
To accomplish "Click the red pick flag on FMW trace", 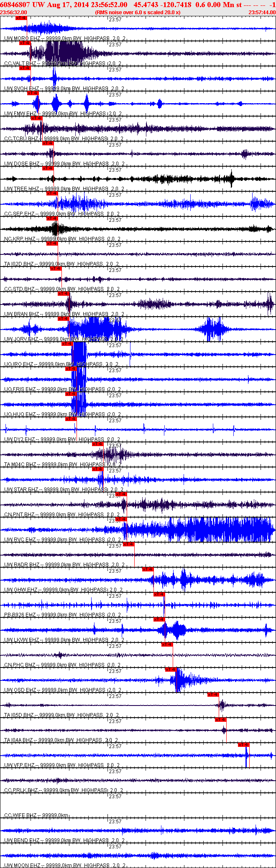I will point(33,93).
